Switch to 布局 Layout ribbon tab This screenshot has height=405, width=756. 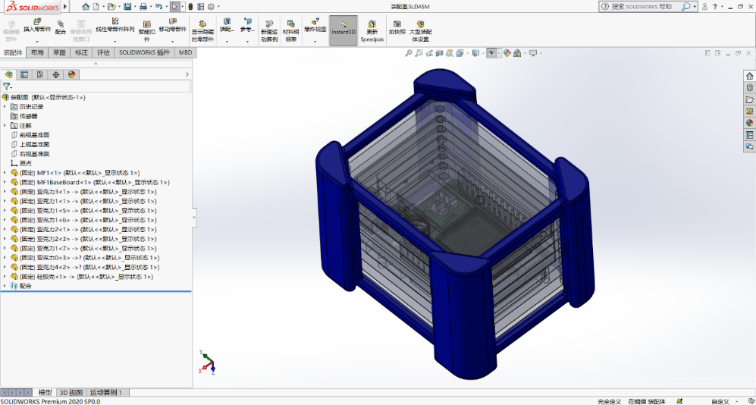(37, 53)
